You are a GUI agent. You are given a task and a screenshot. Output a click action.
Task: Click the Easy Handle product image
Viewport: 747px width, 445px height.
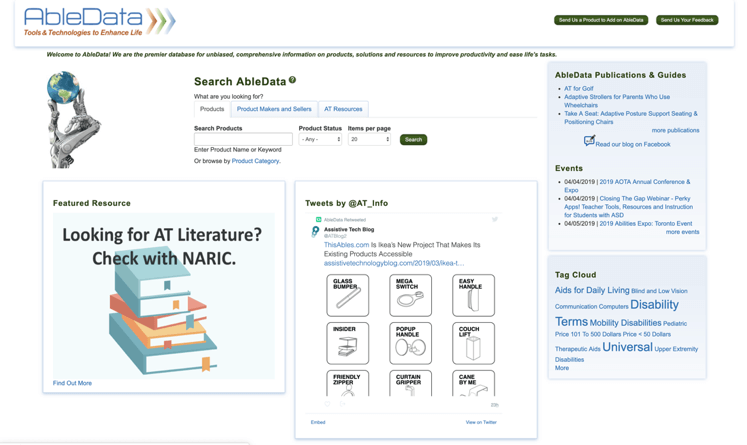(x=474, y=295)
